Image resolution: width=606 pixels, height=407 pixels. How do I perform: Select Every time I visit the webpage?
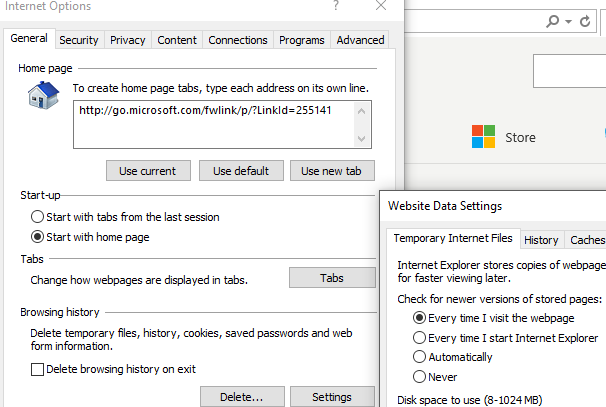pos(494,318)
